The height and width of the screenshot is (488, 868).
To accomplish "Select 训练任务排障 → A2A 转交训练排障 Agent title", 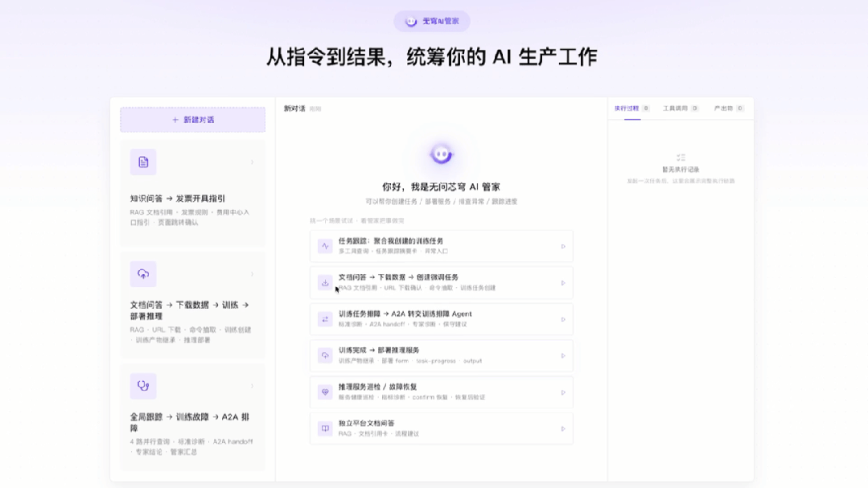I will click(405, 314).
